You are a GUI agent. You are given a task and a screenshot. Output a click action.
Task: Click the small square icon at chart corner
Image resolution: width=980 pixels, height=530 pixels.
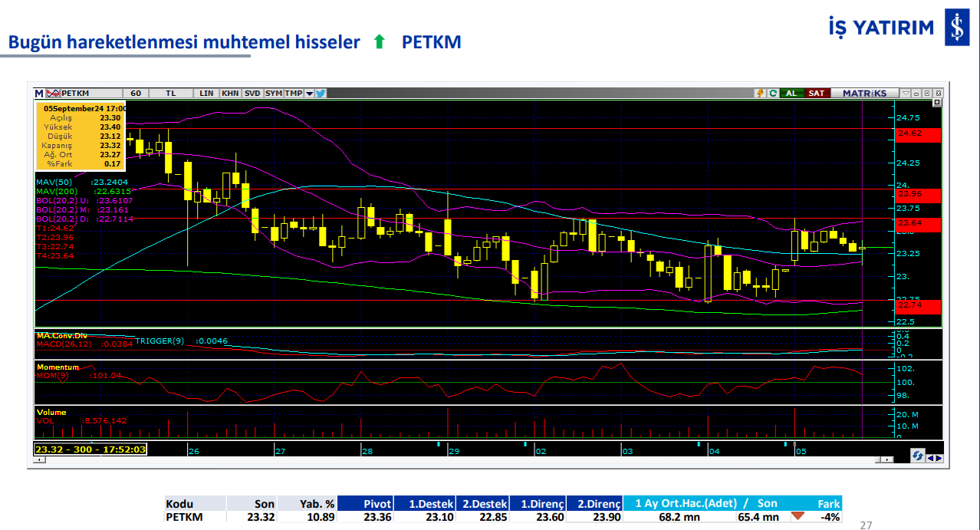(936, 102)
